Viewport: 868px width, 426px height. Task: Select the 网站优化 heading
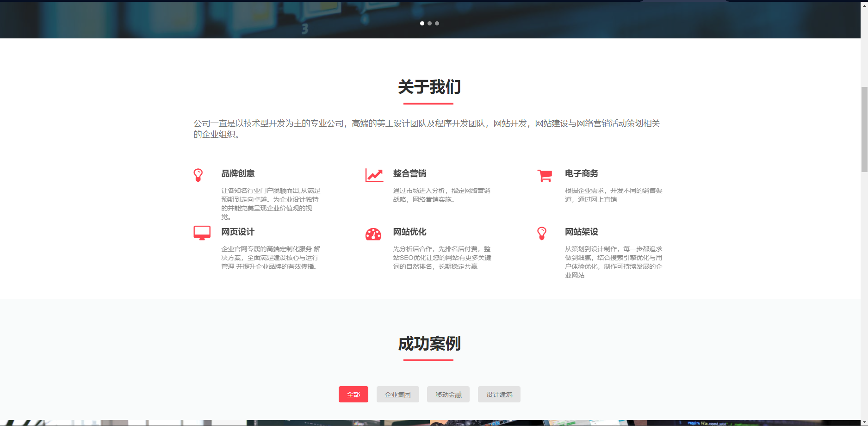point(409,232)
